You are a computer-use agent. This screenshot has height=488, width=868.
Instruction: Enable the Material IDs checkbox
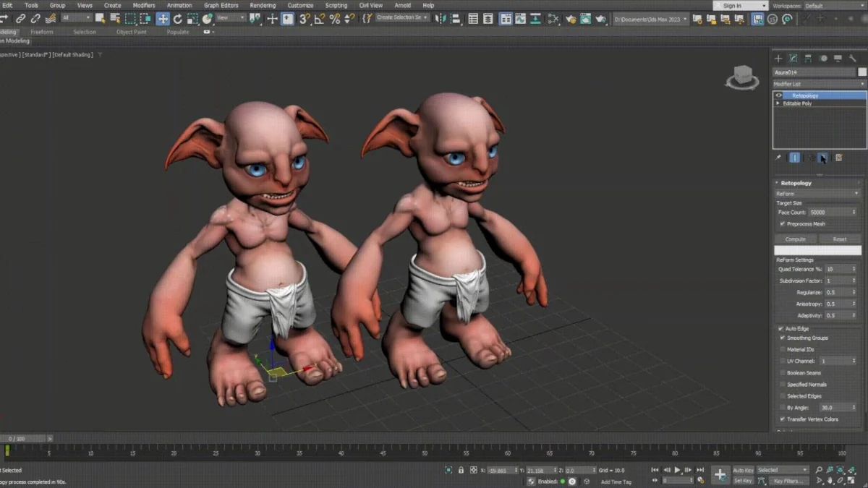click(782, 349)
